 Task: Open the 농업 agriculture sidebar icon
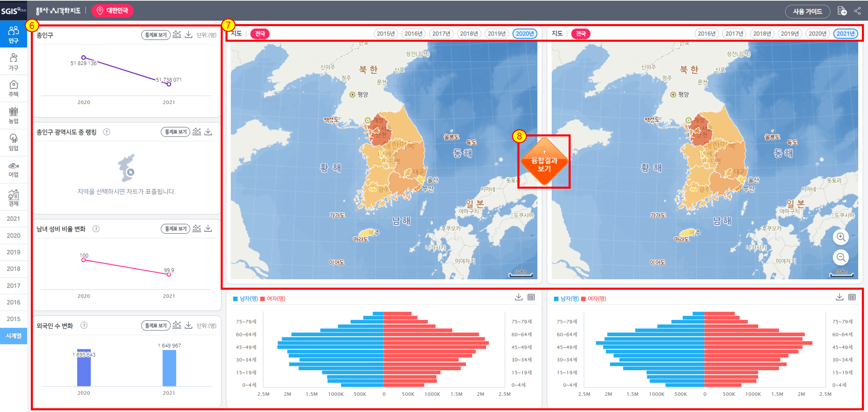coord(14,115)
